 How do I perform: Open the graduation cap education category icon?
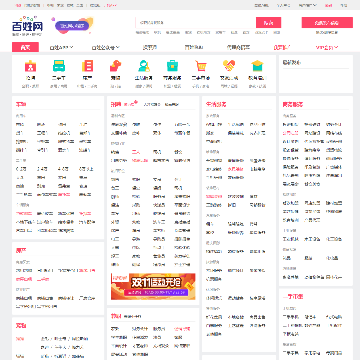[x=257, y=66]
